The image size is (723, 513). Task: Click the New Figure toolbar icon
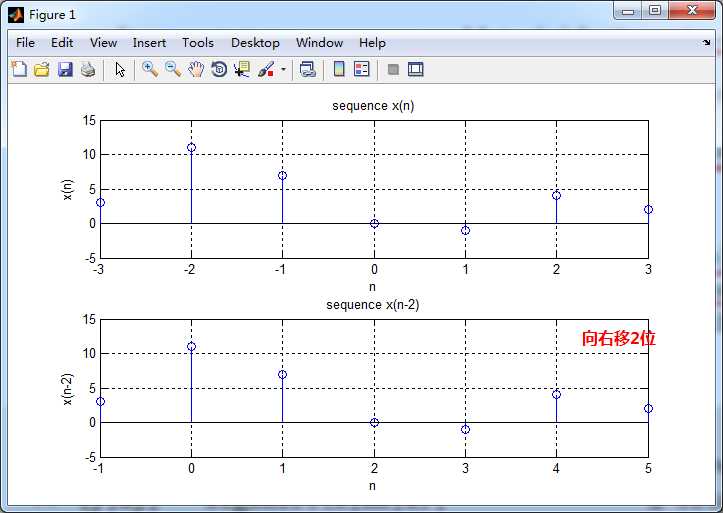coord(19,70)
